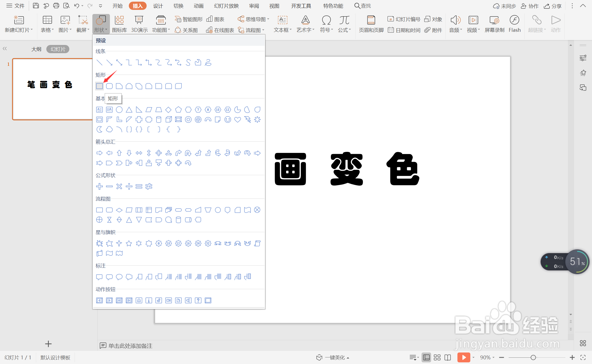Switch to slide sorter view

(x=437, y=357)
